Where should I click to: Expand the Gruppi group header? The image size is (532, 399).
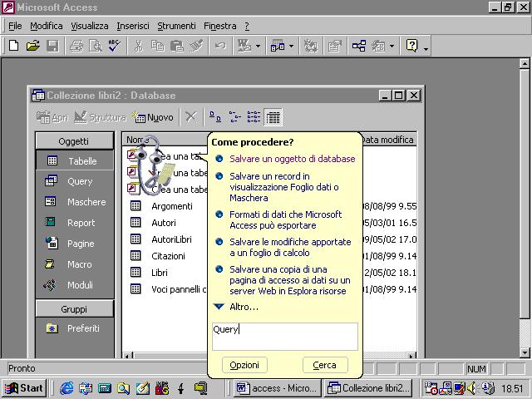[x=75, y=309]
